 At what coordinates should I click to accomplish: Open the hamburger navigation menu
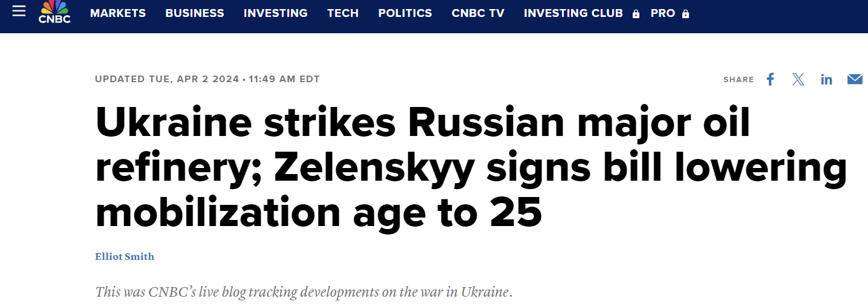pos(19,11)
